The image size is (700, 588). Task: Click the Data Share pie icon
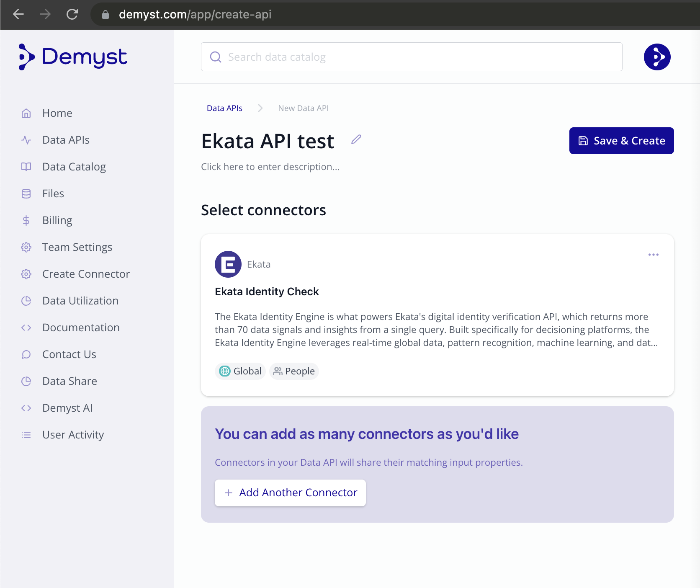pos(26,381)
